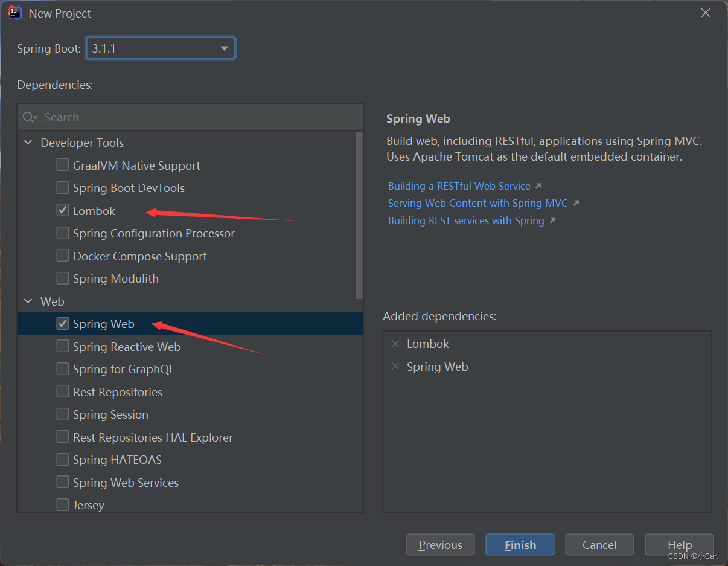Remove Lombok via its X icon

[x=395, y=344]
